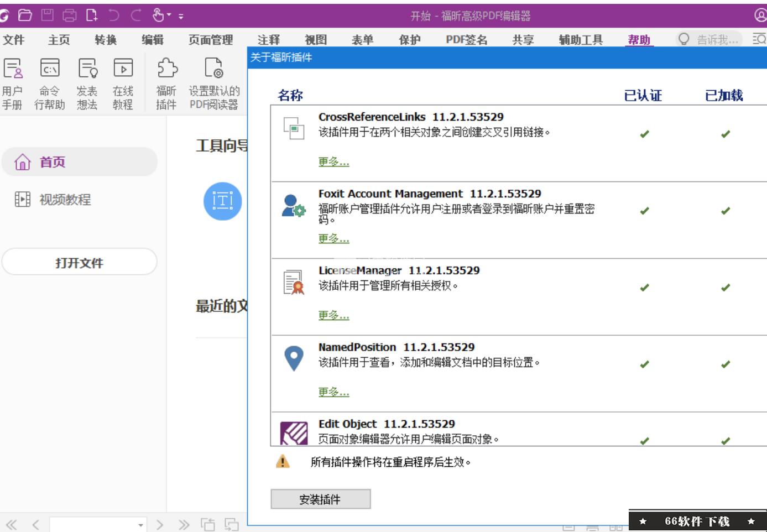Go to next page arrow
Image resolution: width=767 pixels, height=532 pixels.
pos(160,524)
